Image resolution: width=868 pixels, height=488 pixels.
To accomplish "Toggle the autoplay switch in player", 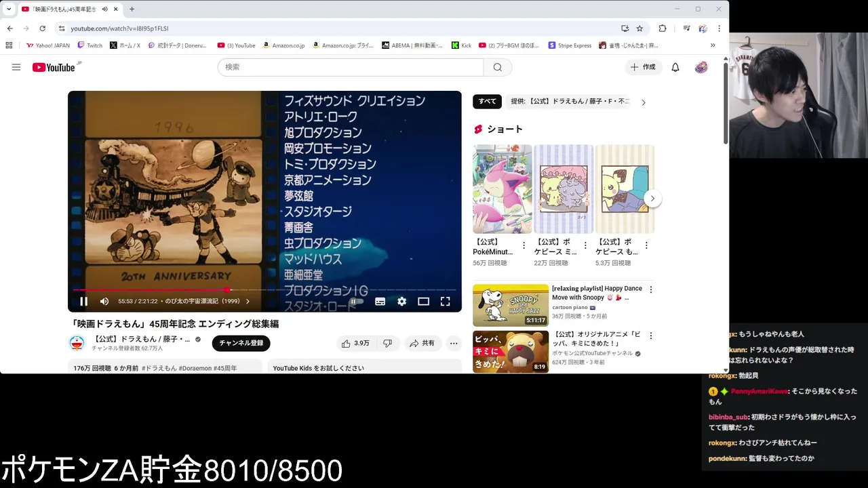I will tap(356, 302).
